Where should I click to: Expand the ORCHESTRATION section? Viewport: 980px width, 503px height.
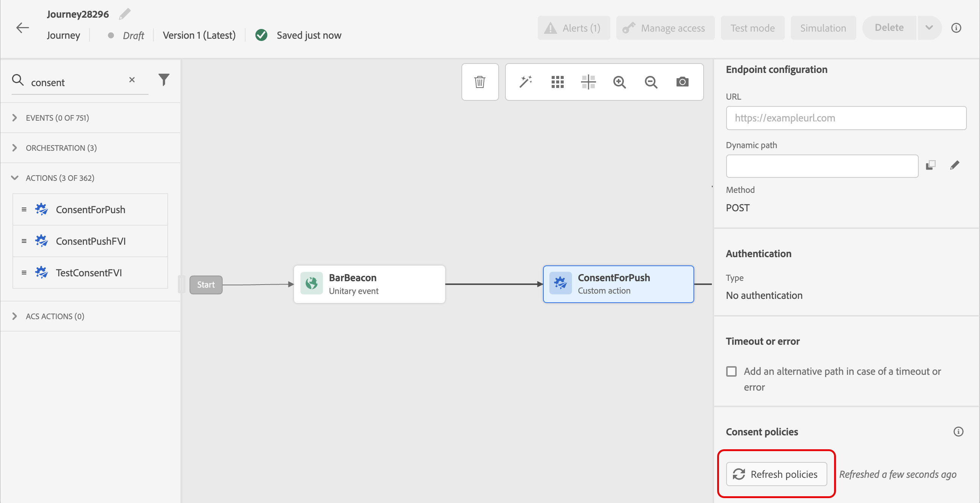[15, 148]
